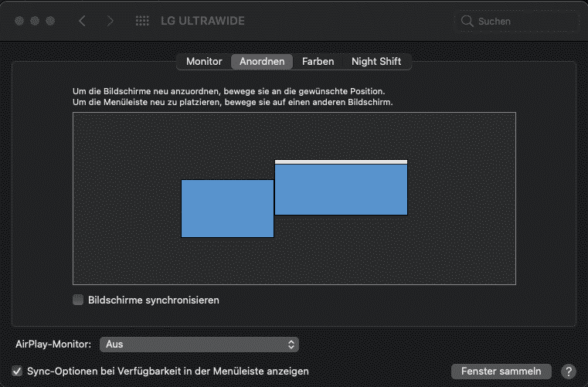588x387 pixels.
Task: Select the right larger display rectangle
Action: (341, 190)
